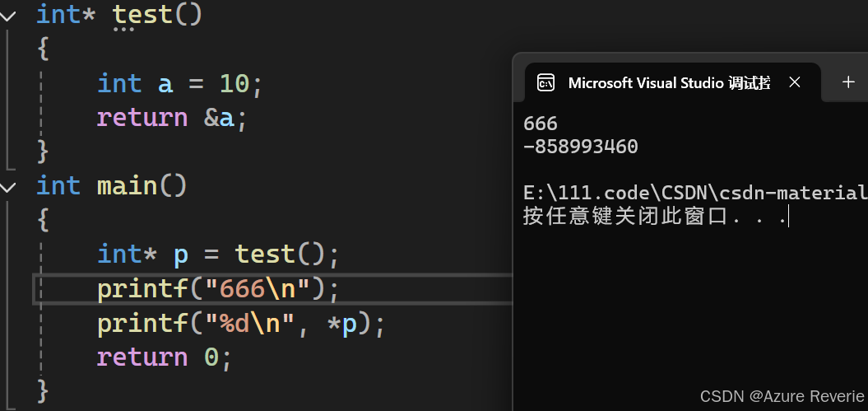Click the 'int main()' declaration line
This screenshot has height=411, width=868.
[x=112, y=185]
